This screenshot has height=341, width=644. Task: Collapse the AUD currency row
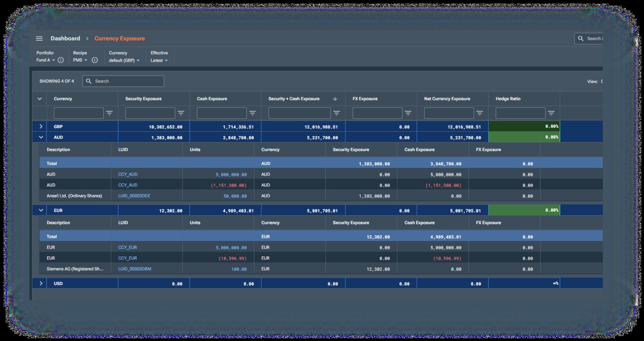[x=41, y=137]
